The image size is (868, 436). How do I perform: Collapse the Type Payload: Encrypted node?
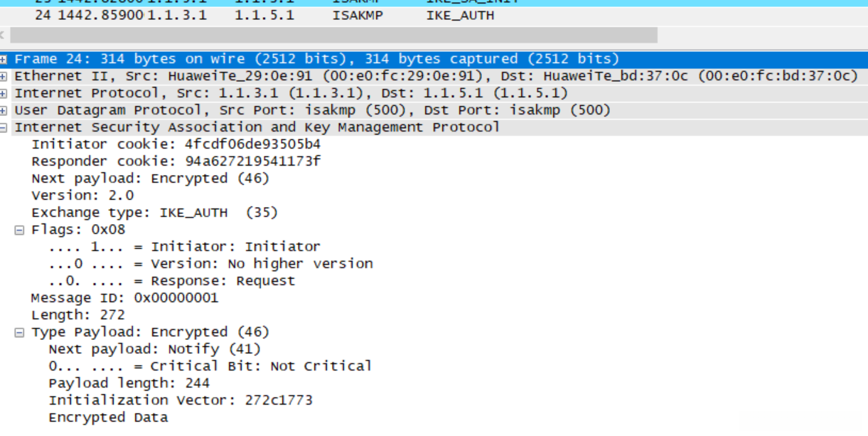20,332
